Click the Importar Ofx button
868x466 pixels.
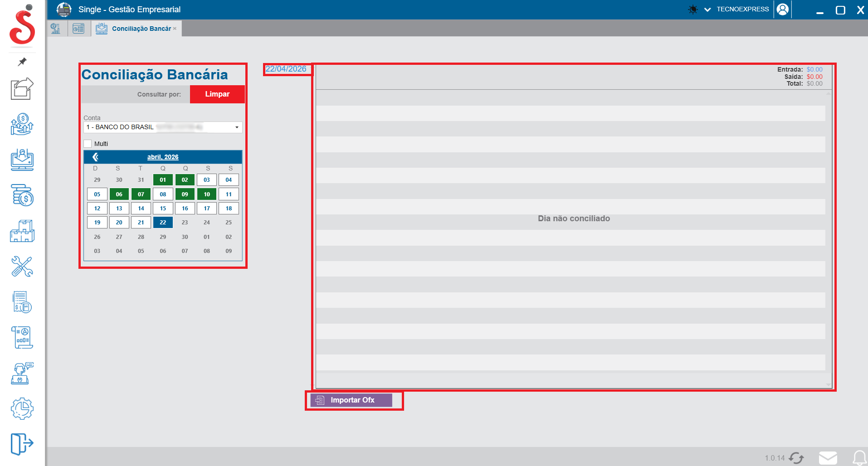click(x=351, y=400)
